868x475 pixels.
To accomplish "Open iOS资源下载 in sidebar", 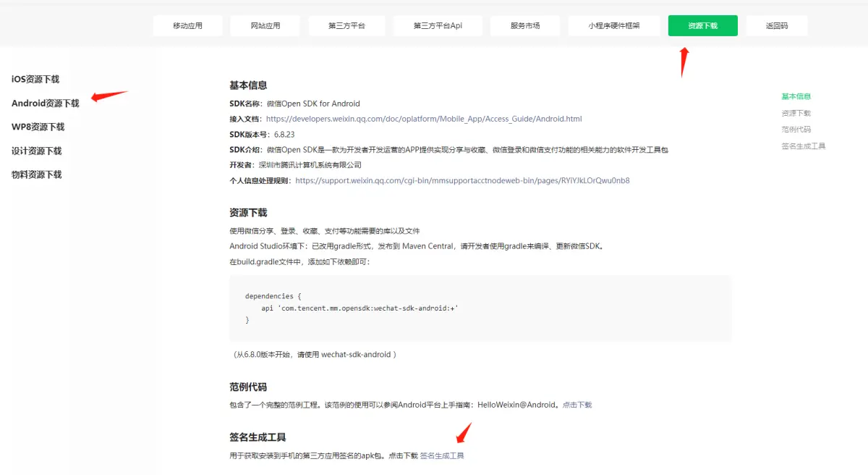I will point(35,79).
